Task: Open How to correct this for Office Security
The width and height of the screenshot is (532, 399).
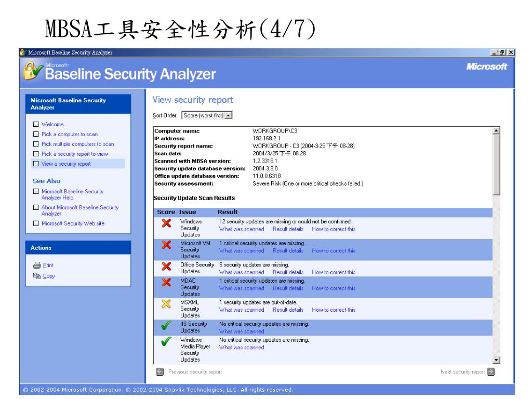Action: 334,272
